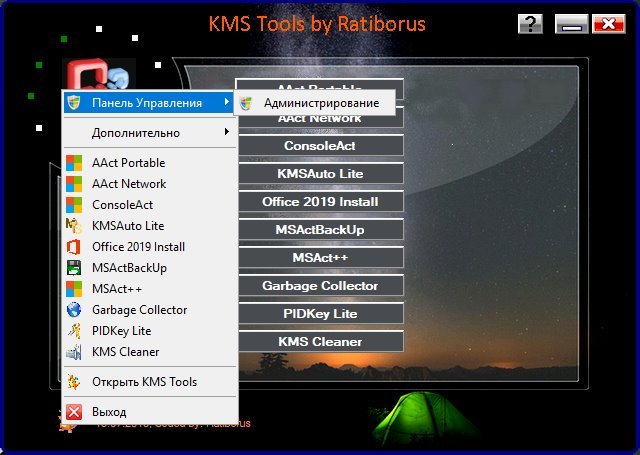Open Garbage Collector main panel button

(x=321, y=286)
